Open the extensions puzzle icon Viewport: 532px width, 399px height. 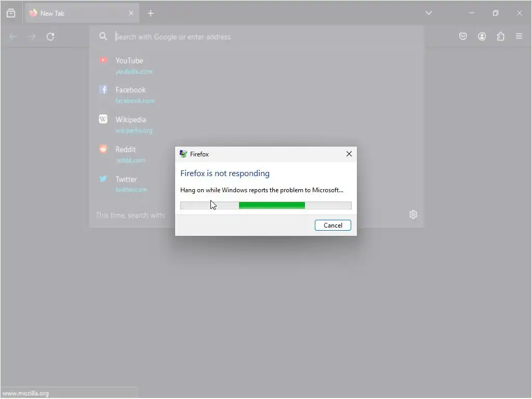[x=500, y=36]
